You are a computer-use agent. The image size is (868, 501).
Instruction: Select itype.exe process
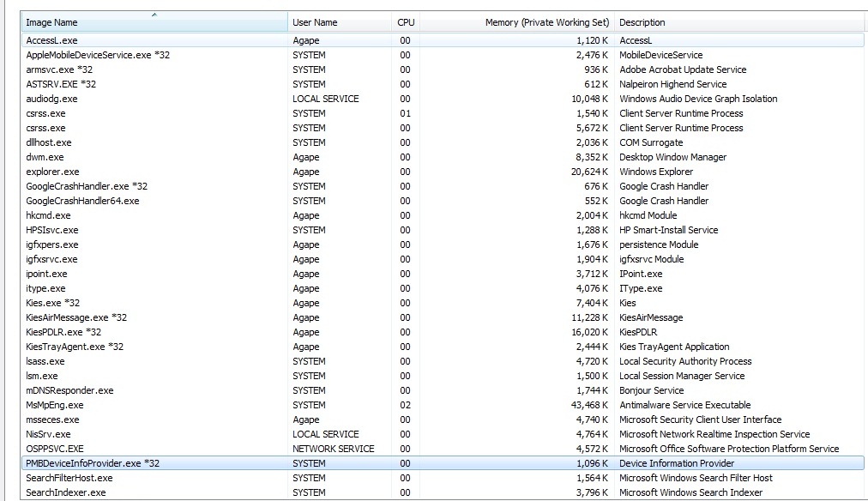click(443, 288)
